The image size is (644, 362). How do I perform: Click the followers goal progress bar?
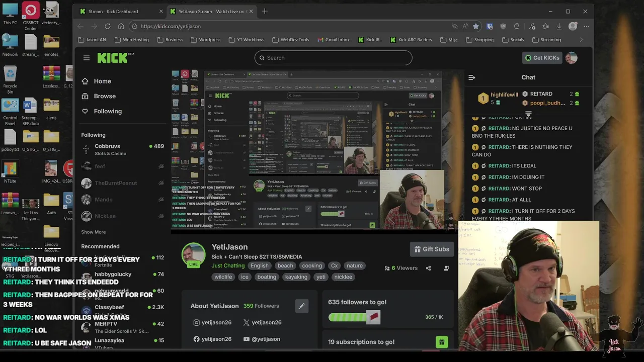tap(354, 317)
